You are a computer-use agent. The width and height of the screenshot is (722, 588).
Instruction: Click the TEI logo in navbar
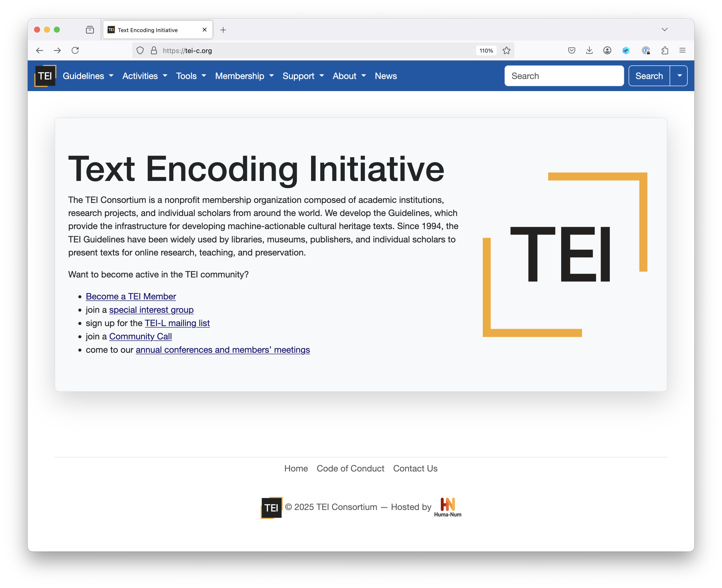click(x=45, y=76)
